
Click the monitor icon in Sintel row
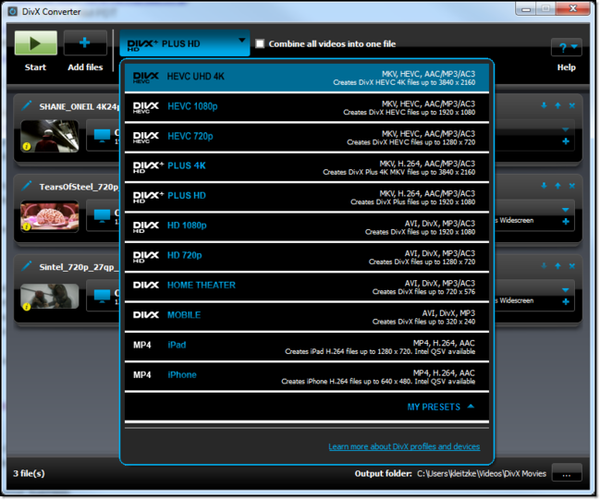pos(102,296)
